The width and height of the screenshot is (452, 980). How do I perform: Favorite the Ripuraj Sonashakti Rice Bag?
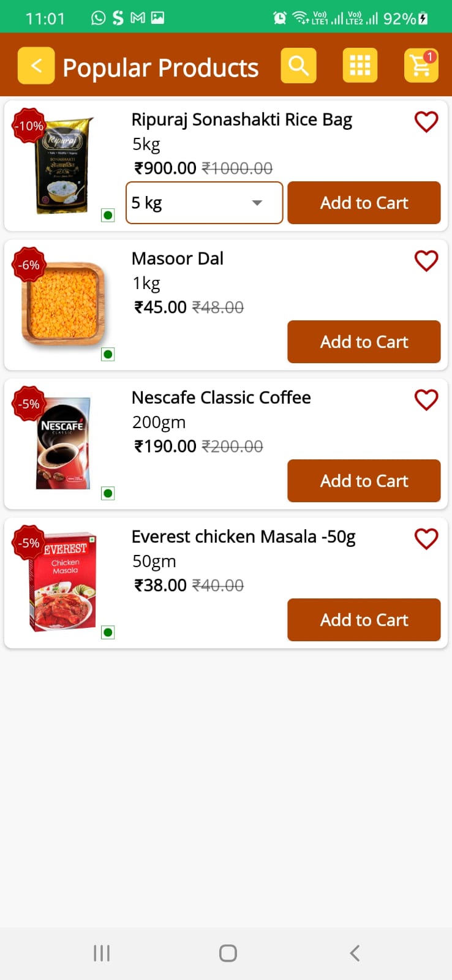pos(426,122)
